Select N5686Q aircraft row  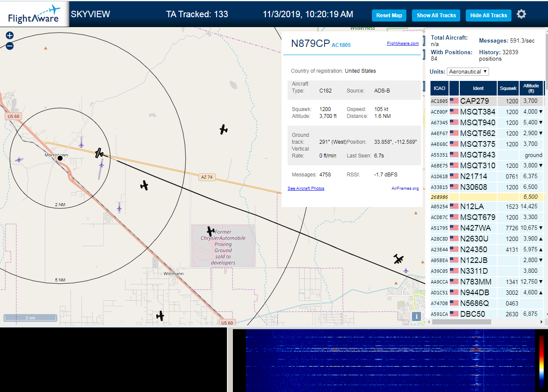[x=487, y=303]
